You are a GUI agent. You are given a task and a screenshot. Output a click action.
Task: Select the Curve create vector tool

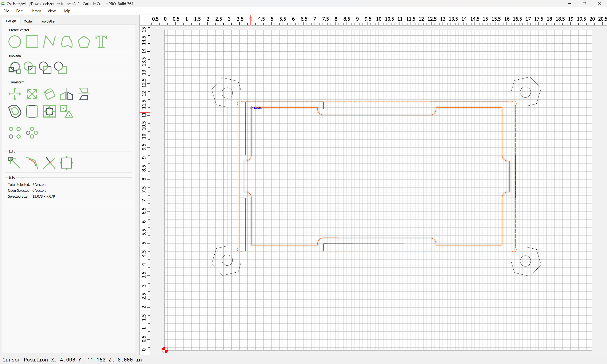coord(67,42)
